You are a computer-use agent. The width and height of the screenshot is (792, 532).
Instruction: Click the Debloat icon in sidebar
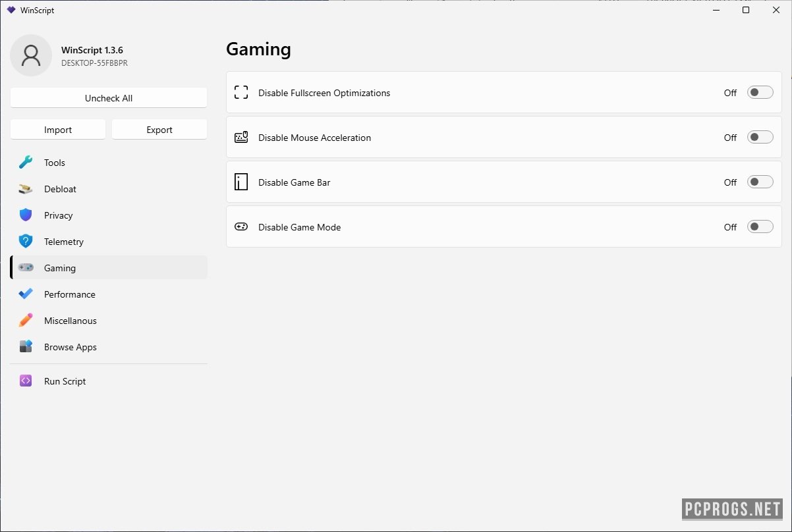pos(26,189)
